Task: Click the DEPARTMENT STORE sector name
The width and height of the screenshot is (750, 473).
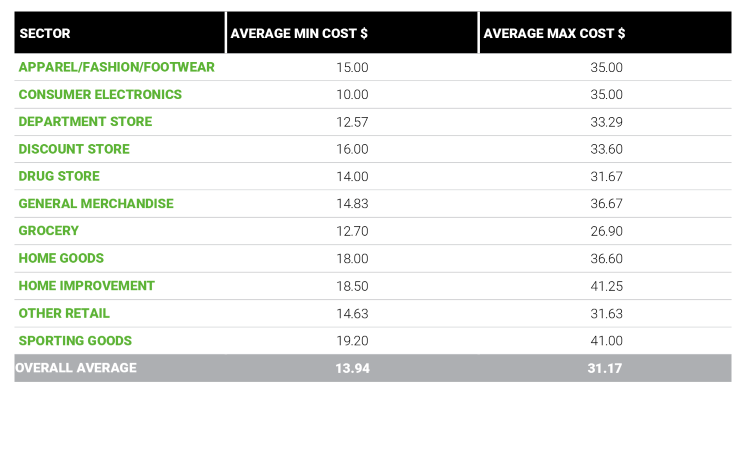Action: click(x=85, y=122)
